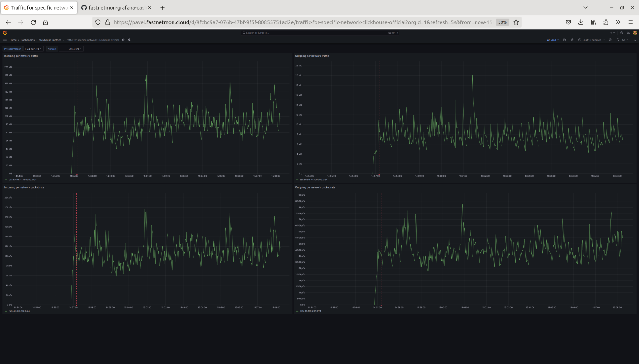The width and height of the screenshot is (639, 364).
Task: Open the Add panel menu
Action: pos(553,40)
